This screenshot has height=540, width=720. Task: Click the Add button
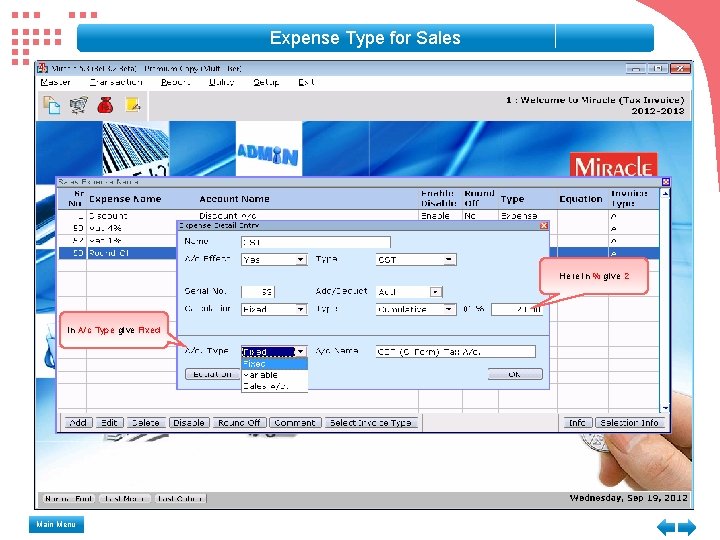pyautogui.click(x=79, y=422)
